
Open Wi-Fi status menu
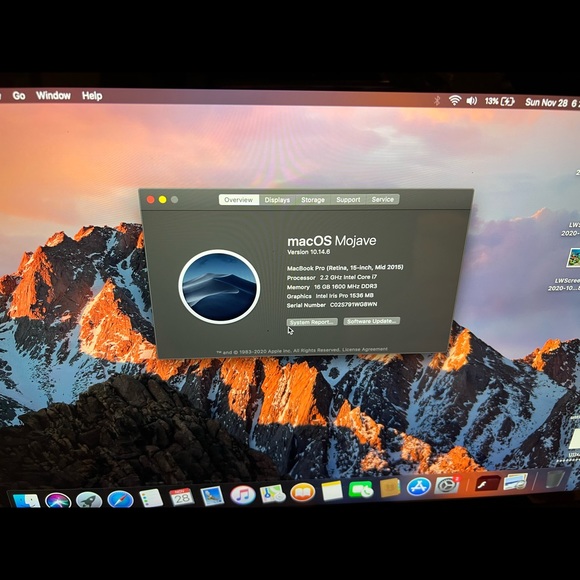coord(455,100)
